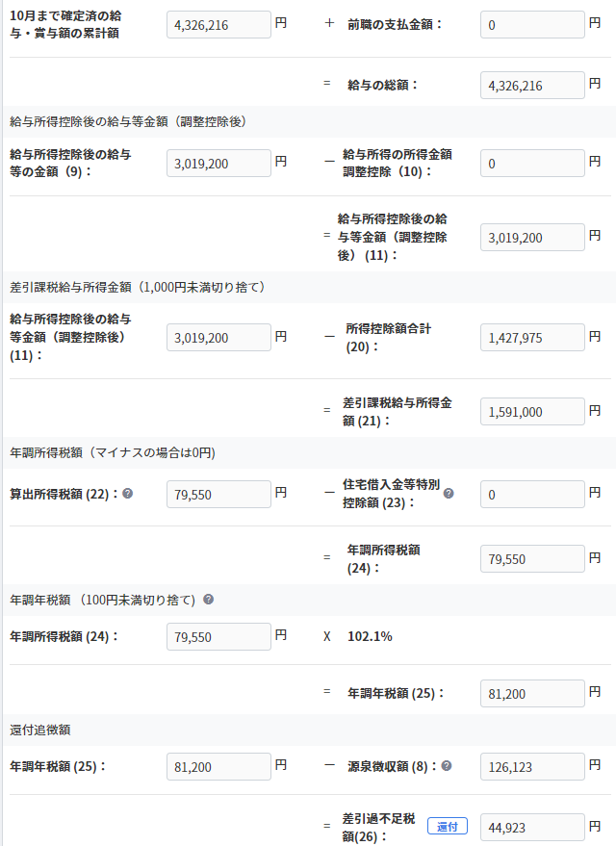Click the 差引課税給与所得金額 (21) field
Image resolution: width=616 pixels, height=846 pixels.
tap(532, 412)
